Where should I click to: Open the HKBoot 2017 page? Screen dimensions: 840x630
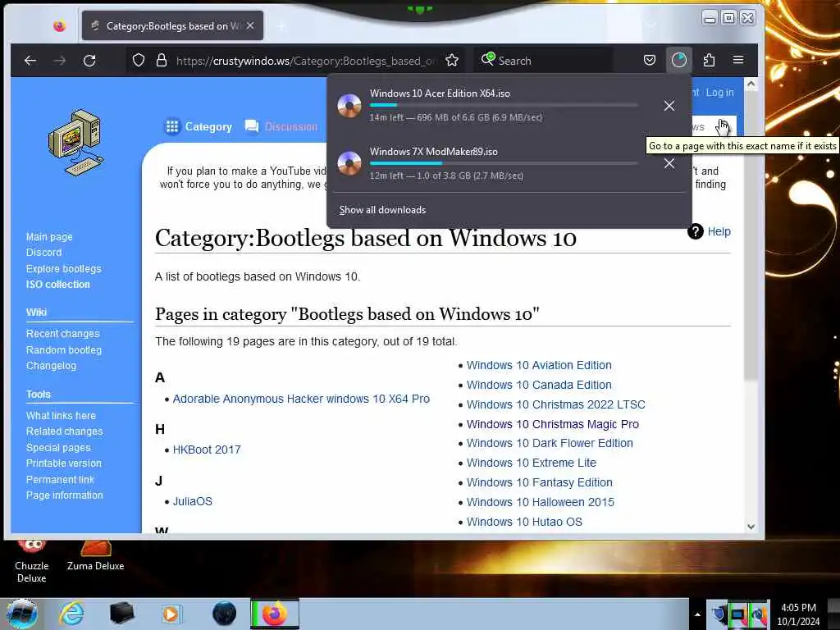pos(207,450)
